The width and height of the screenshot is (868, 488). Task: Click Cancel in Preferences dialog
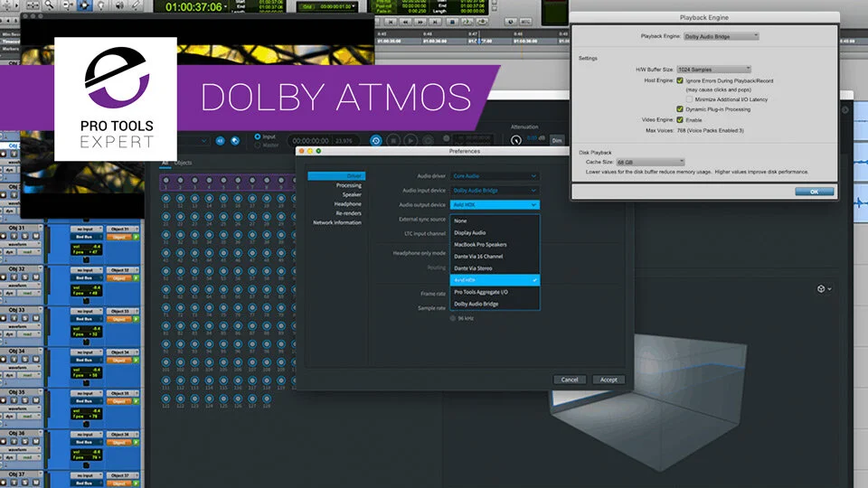(x=569, y=380)
